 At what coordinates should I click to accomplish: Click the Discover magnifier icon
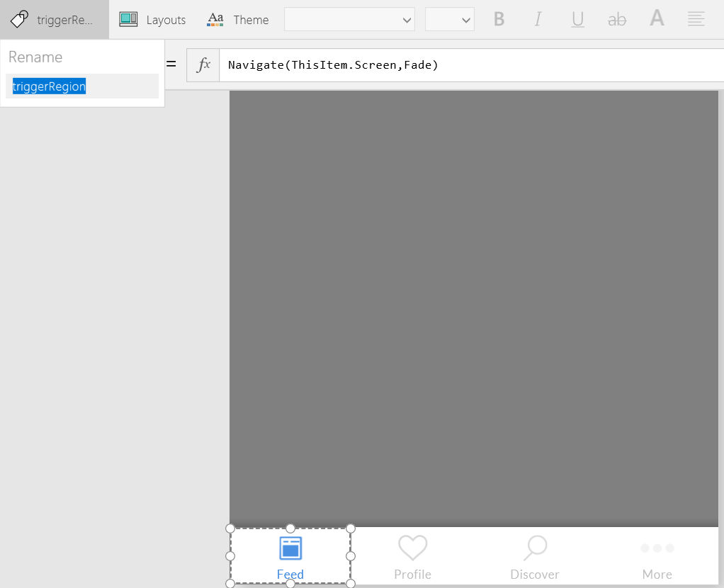pyautogui.click(x=535, y=548)
